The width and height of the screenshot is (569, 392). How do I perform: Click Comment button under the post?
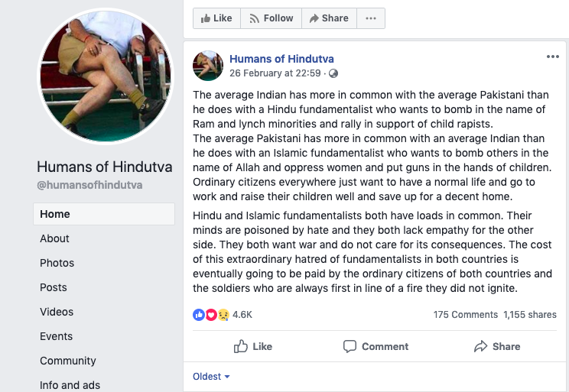coord(376,346)
